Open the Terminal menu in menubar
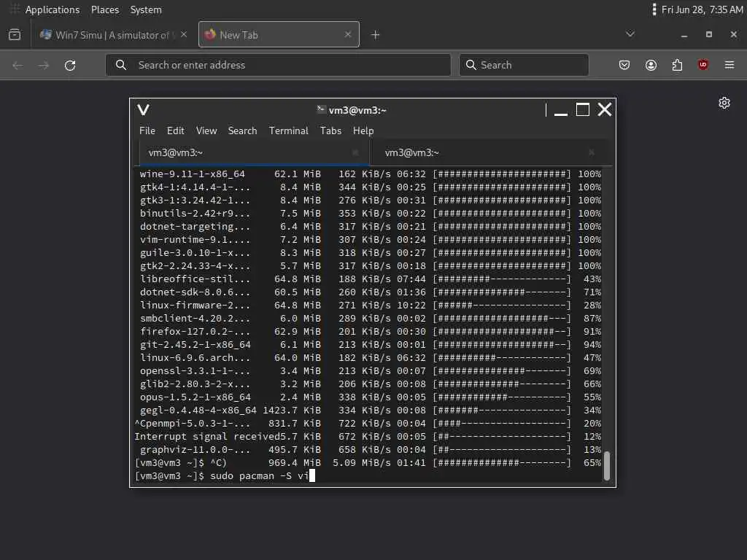The width and height of the screenshot is (747, 560). pos(288,131)
